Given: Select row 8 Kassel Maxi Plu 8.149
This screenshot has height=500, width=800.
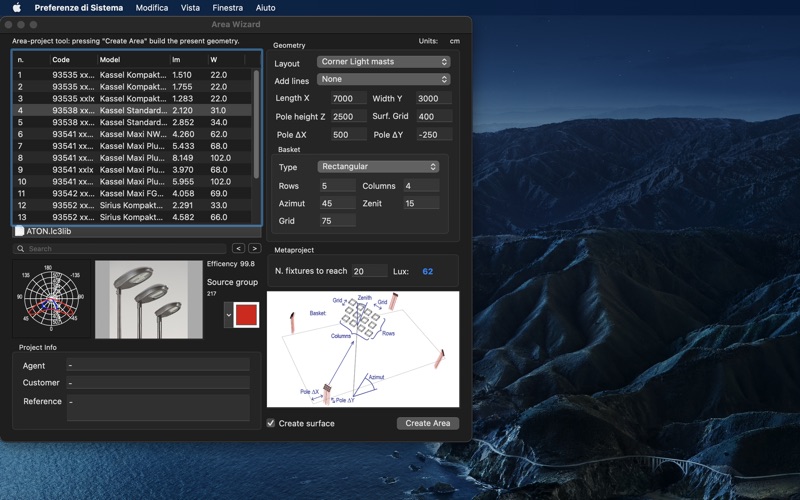Looking at the screenshot, I should tap(133, 158).
